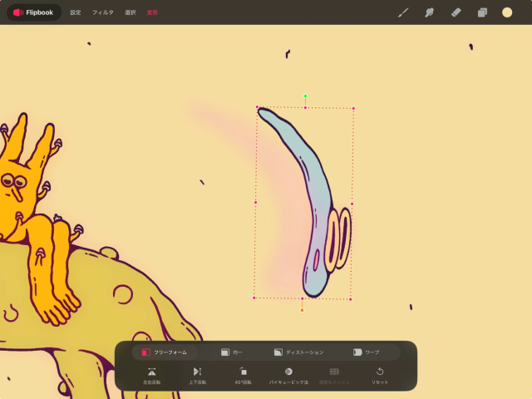The width and height of the screenshot is (532, 399).
Task: Click the bottom-right transform corner handle
Action: tap(351, 299)
